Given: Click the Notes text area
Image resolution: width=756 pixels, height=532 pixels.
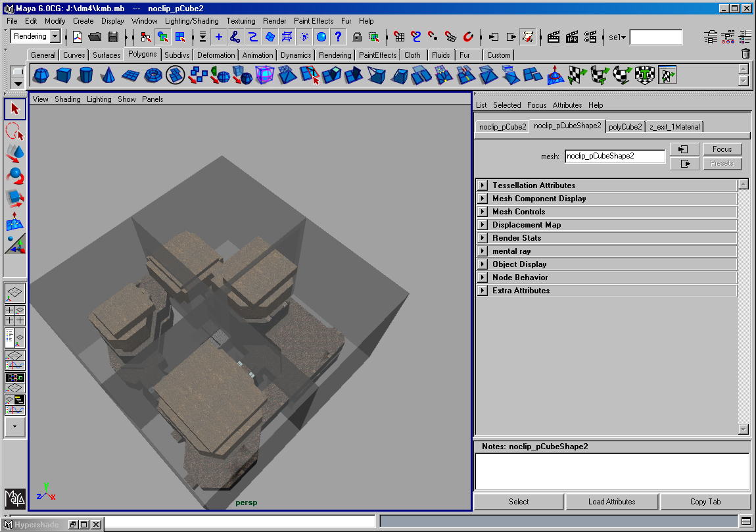Looking at the screenshot, I should pos(611,472).
